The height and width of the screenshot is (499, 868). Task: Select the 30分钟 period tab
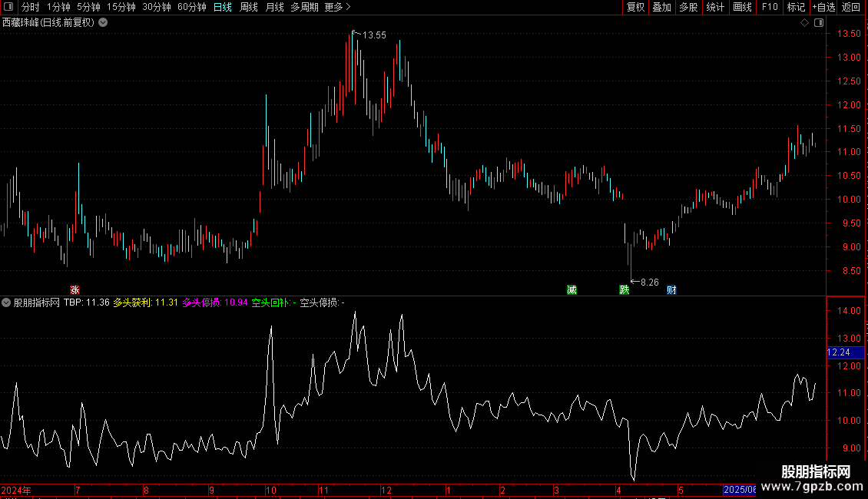coord(157,7)
